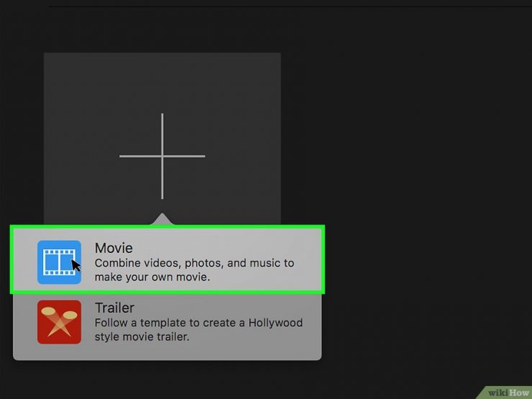Click the red Trailer spotlight icon
Image resolution: width=532 pixels, height=399 pixels.
[60, 322]
